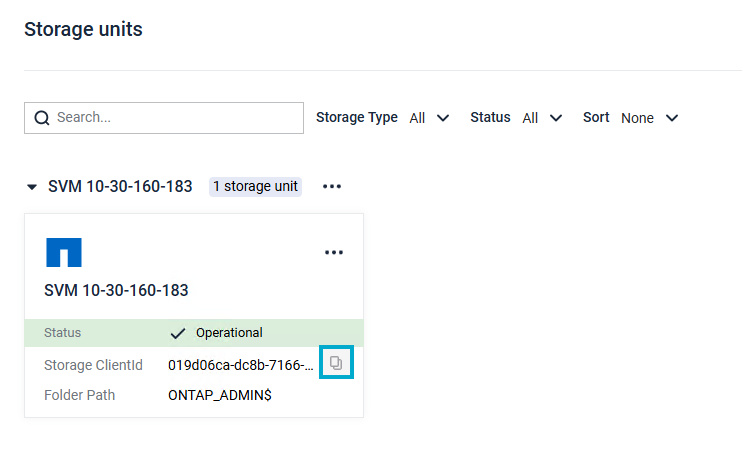Screen dimensions: 742x455
Task: Click the truncated Storage ClientId value
Action: click(241, 365)
